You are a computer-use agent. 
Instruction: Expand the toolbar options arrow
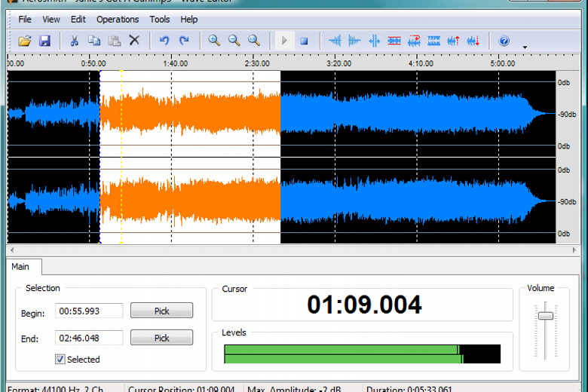[x=525, y=47]
